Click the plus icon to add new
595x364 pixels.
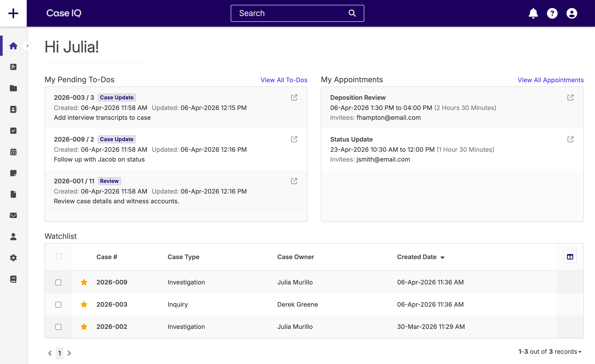pyautogui.click(x=13, y=13)
